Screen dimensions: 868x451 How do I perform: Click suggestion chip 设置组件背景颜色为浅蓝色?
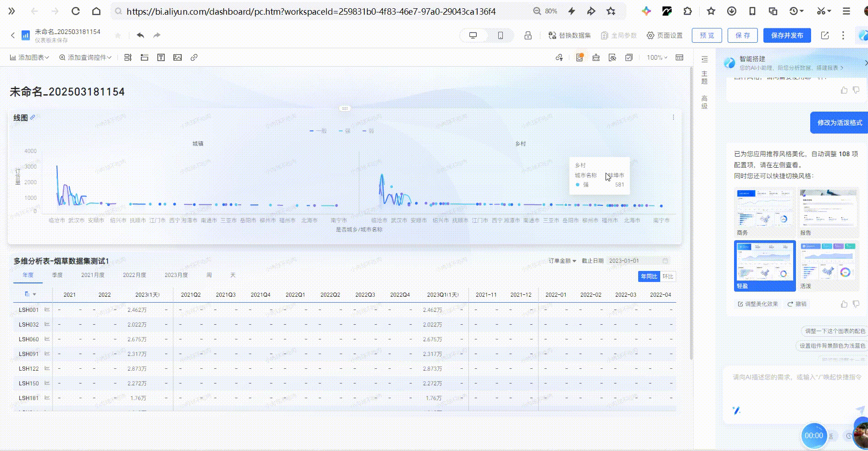pos(832,346)
